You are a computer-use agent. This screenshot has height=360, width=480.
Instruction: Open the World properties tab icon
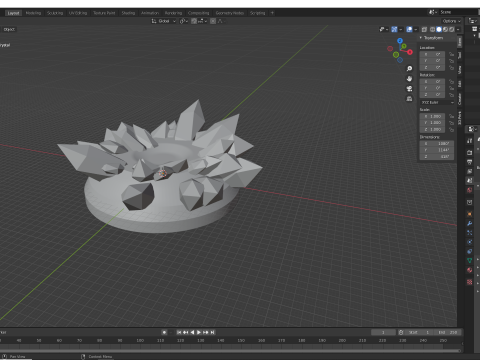point(469,190)
